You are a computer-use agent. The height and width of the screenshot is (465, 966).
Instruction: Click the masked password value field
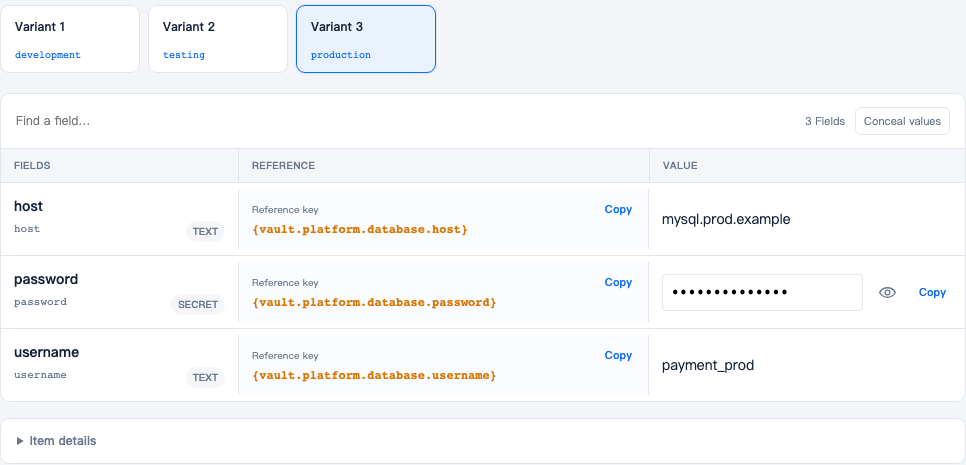(x=762, y=293)
